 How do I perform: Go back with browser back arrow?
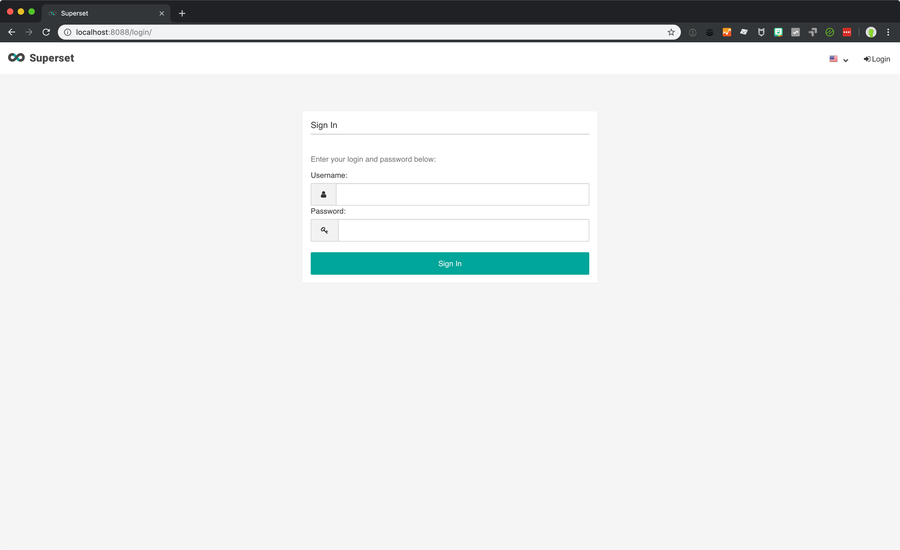click(11, 32)
